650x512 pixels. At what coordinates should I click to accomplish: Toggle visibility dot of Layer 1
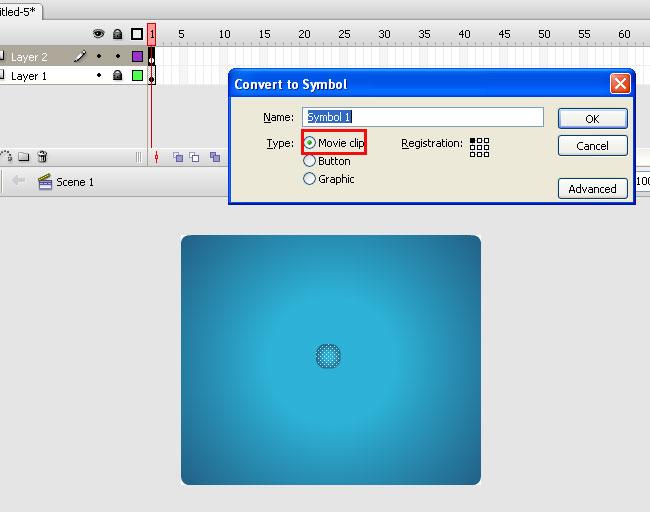[99, 75]
